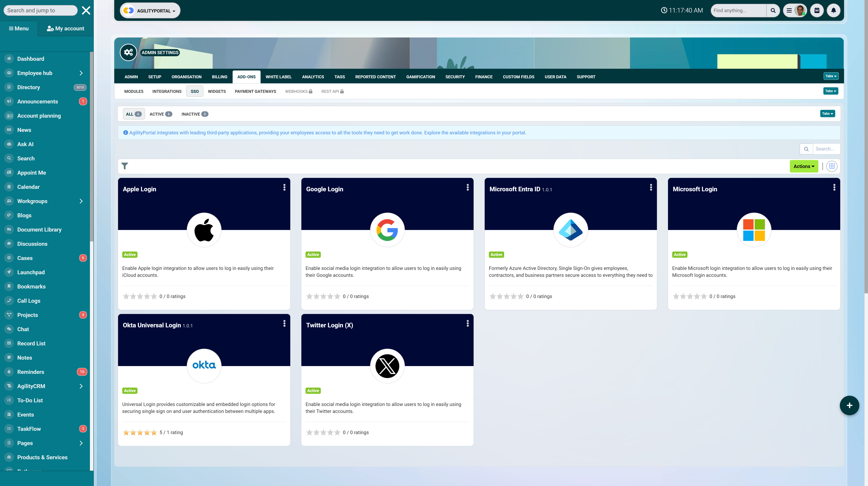Rate Okta Universal Login stars

click(x=140, y=432)
